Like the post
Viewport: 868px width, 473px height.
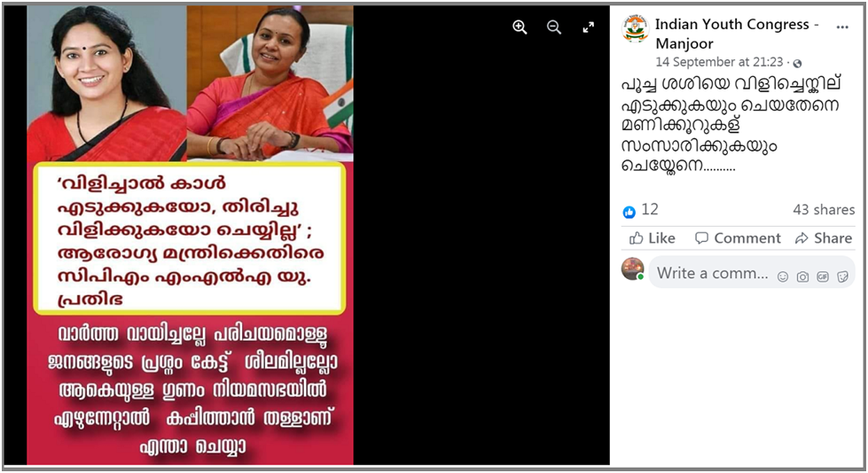tap(652, 238)
